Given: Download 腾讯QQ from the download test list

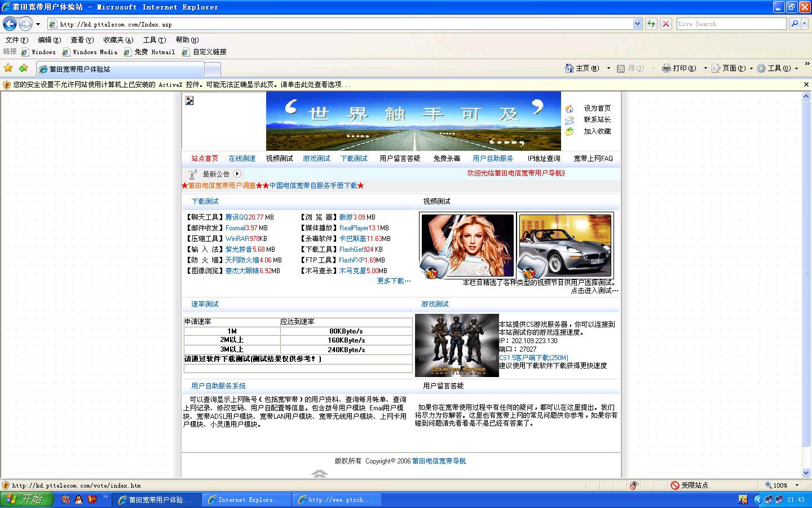Looking at the screenshot, I should [x=236, y=217].
